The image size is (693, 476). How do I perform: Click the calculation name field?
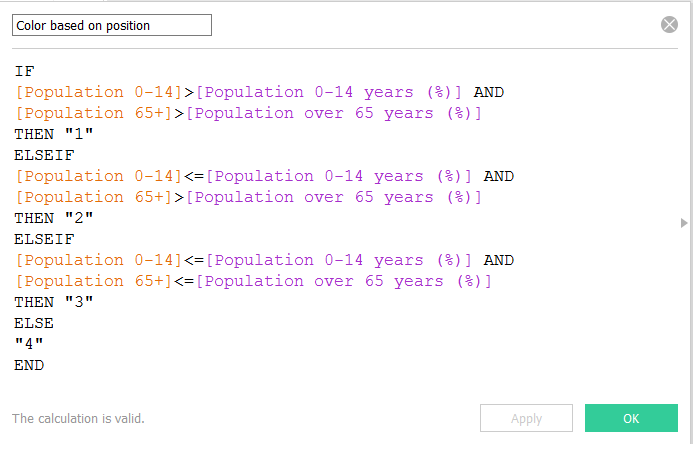[112, 25]
